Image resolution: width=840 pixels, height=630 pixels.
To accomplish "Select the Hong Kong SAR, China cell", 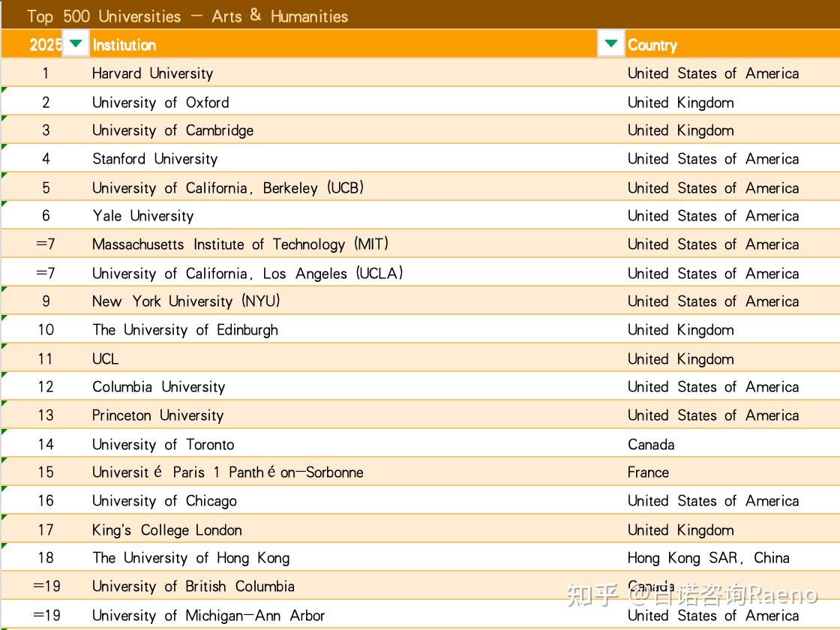I will click(x=708, y=558).
